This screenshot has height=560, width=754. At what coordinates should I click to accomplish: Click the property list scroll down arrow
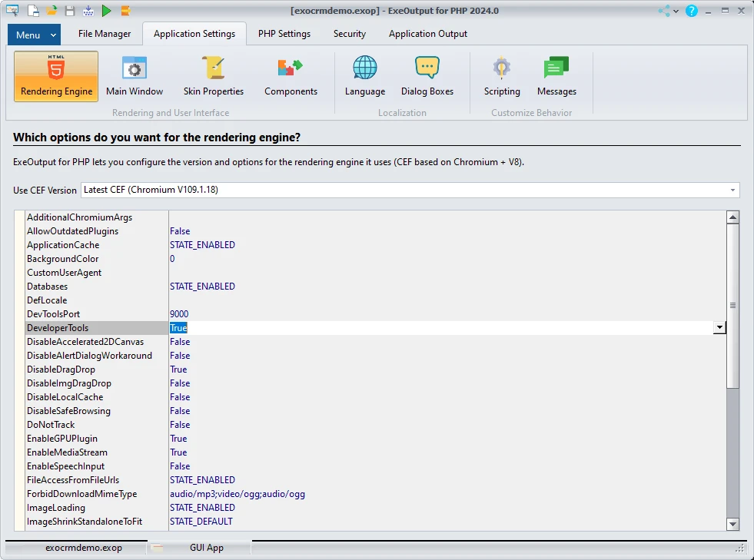(x=732, y=524)
